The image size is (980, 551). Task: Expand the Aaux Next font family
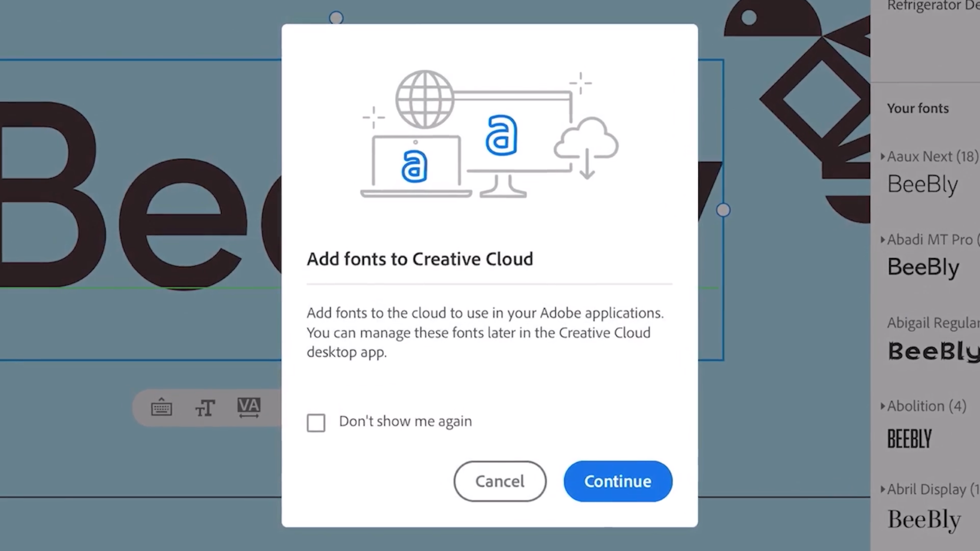[x=883, y=156]
